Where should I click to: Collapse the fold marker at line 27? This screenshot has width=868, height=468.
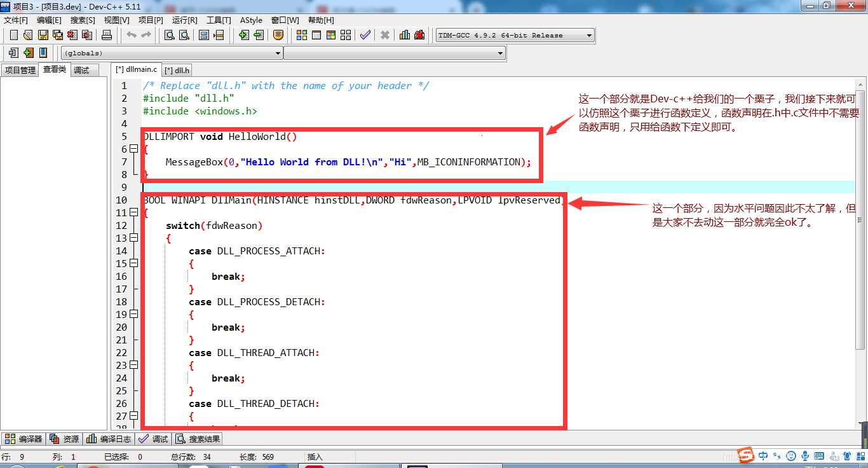point(133,416)
